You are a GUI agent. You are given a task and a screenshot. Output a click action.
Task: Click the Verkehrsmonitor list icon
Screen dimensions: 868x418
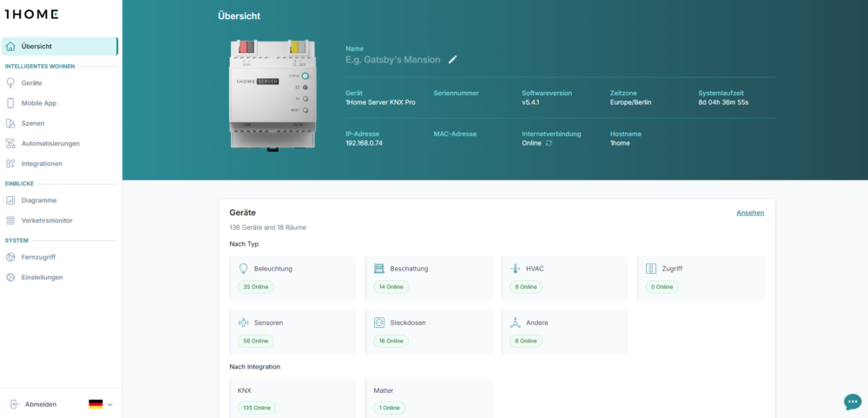coord(10,220)
